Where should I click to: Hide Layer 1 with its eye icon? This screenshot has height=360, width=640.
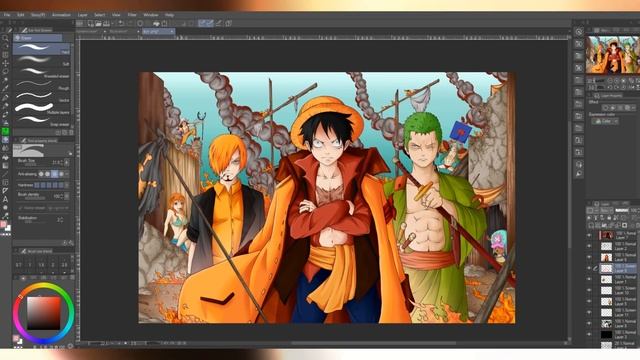(x=589, y=279)
